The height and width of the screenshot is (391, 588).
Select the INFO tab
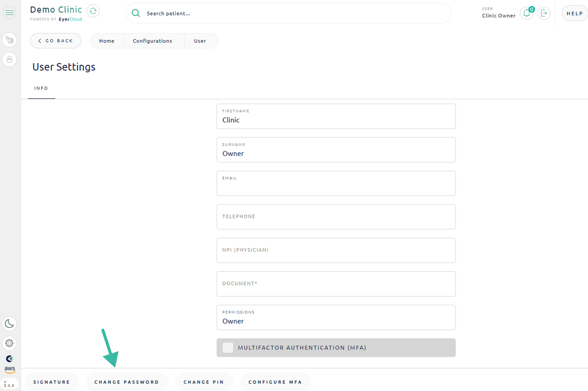point(41,88)
